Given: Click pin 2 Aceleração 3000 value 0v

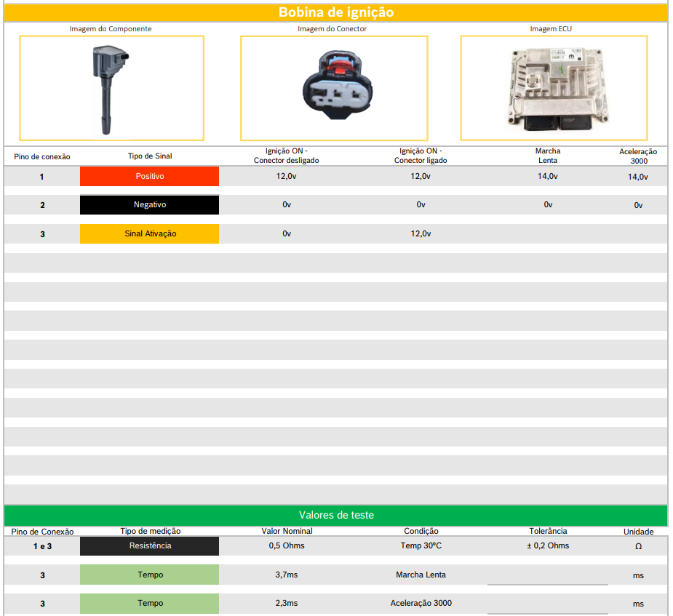Looking at the screenshot, I should tap(639, 206).
